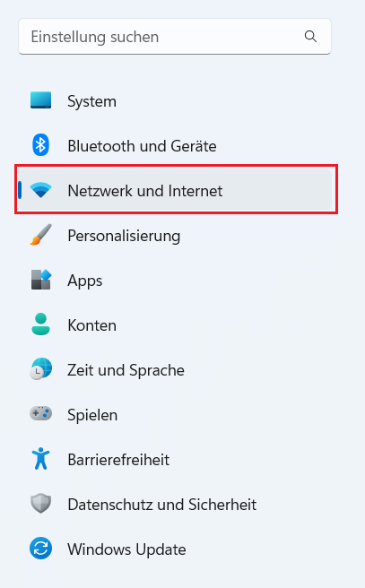The width and height of the screenshot is (365, 588).
Task: Navigate to Zeit und Sprache label
Action: click(x=126, y=370)
